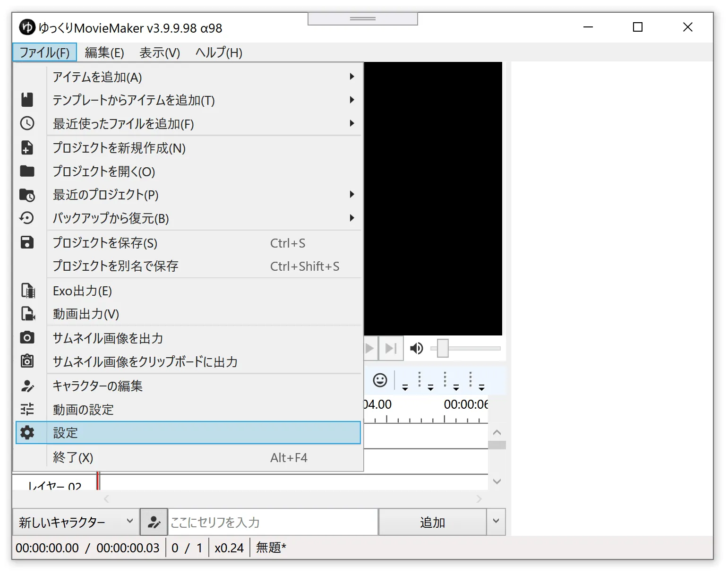Step to the next frame button
The image size is (728, 575).
coord(391,349)
